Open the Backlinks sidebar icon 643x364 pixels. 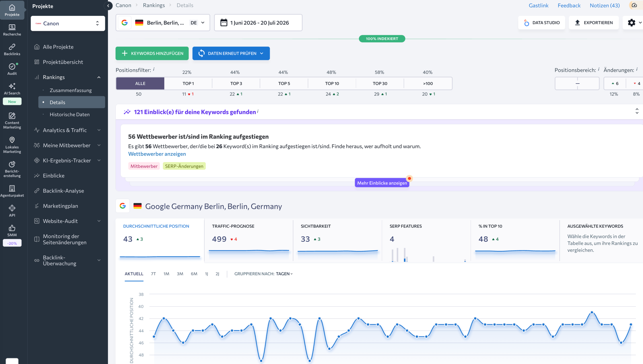pos(12,49)
